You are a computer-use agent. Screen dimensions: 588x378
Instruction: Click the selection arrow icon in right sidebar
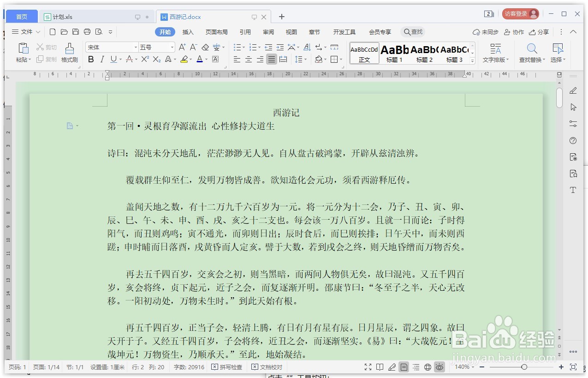tap(573, 107)
